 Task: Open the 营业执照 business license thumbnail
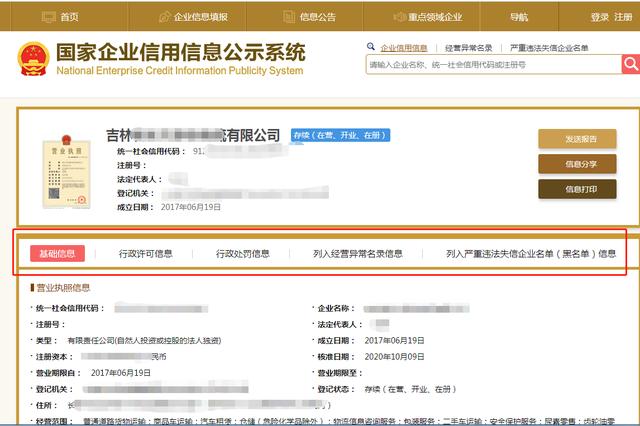tap(67, 172)
